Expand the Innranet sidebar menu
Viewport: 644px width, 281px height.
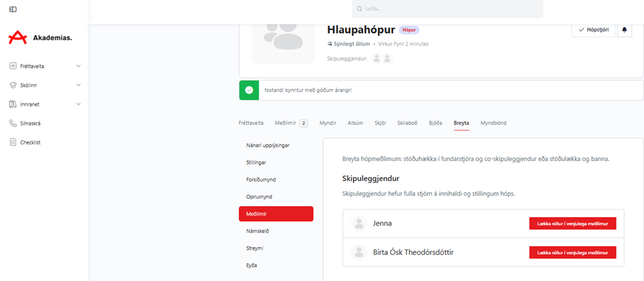point(79,104)
